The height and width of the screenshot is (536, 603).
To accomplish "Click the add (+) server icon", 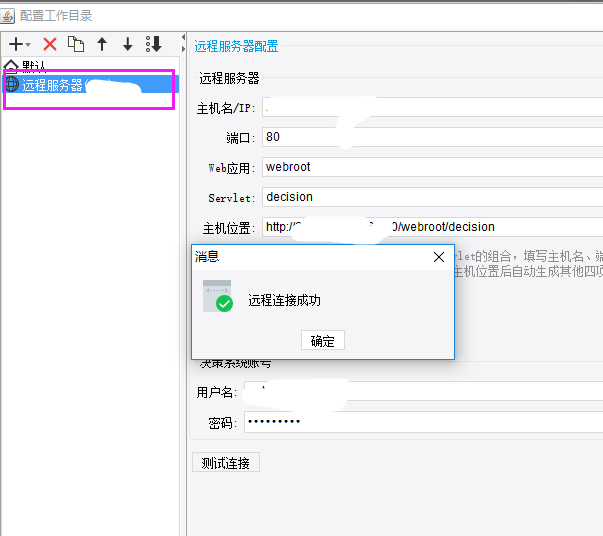I will [x=16, y=44].
